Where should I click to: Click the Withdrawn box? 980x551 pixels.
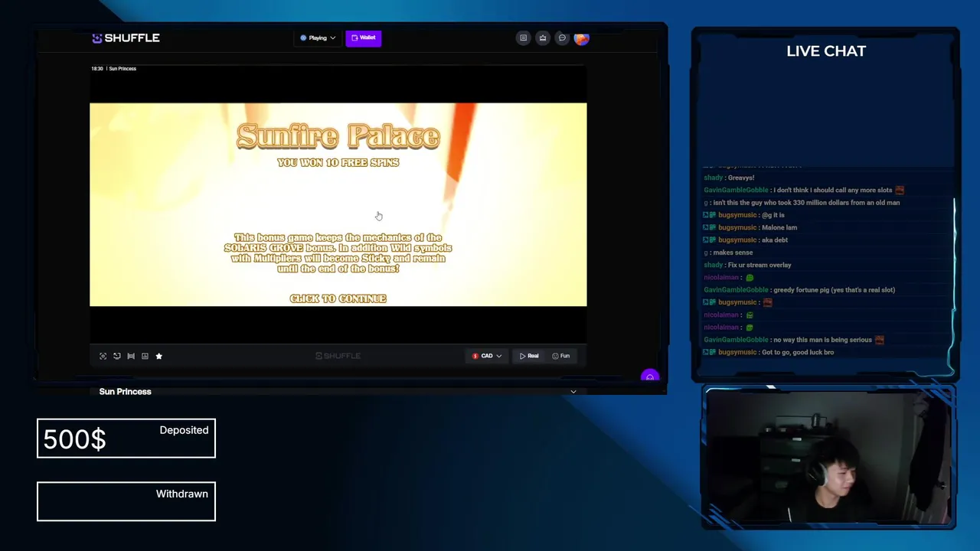tap(126, 501)
